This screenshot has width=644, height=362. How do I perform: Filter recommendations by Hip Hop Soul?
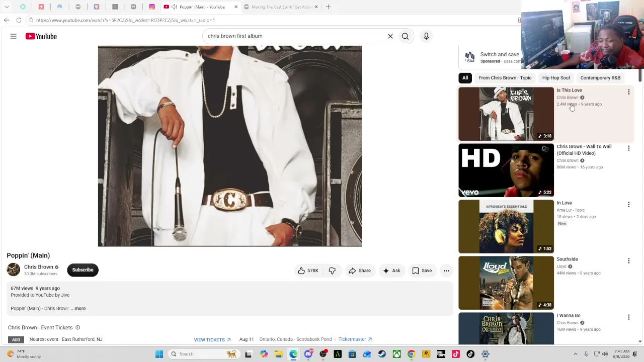click(x=556, y=78)
